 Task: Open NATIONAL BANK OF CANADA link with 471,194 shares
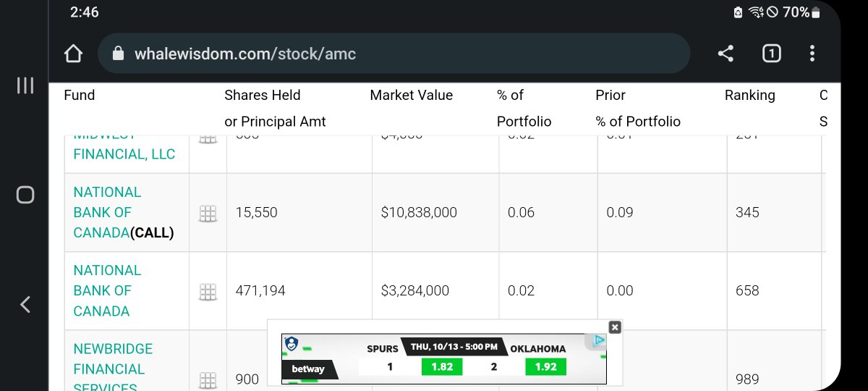click(107, 290)
